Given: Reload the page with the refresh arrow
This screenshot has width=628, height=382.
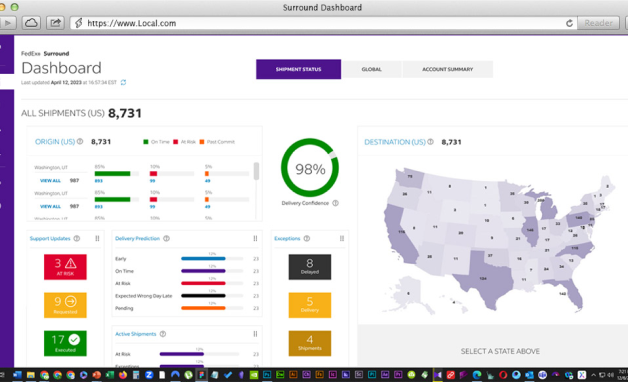Looking at the screenshot, I should pyautogui.click(x=569, y=23).
